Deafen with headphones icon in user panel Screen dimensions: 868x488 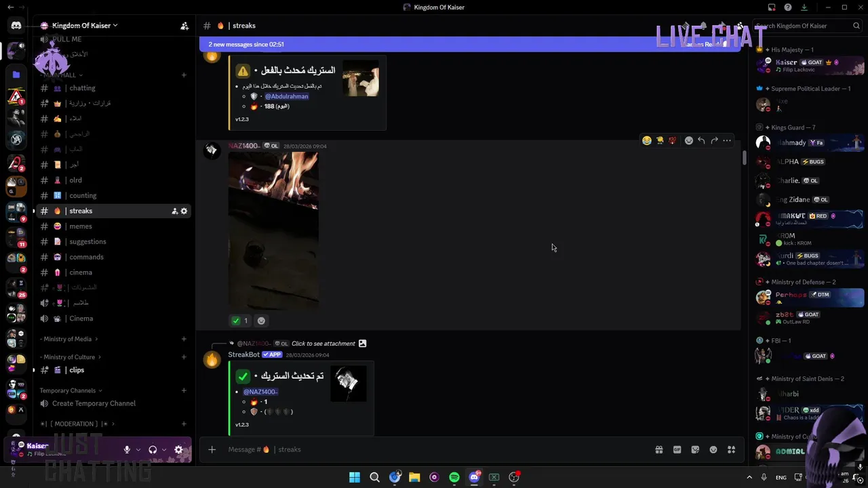[153, 449]
